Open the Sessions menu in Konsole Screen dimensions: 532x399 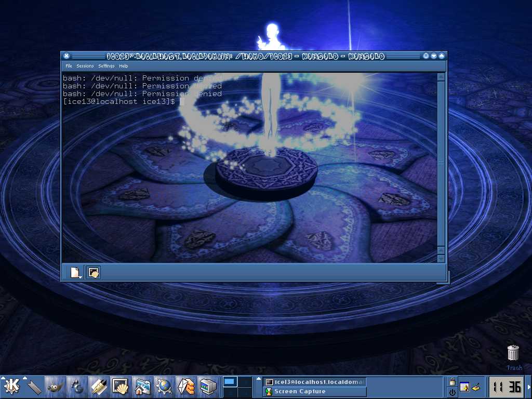(x=85, y=66)
